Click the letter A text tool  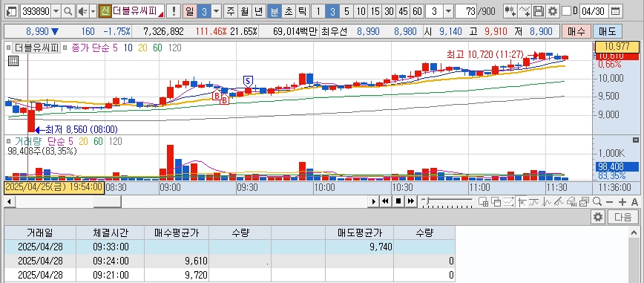tap(634, 202)
